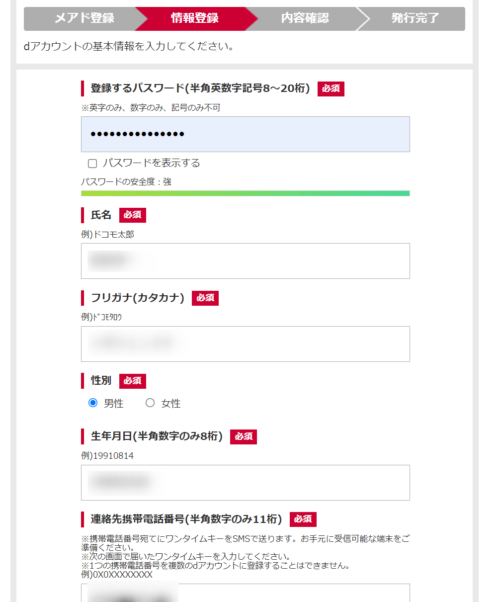
Task: Click the 発行完了 step in progress bar
Action: pos(415,18)
